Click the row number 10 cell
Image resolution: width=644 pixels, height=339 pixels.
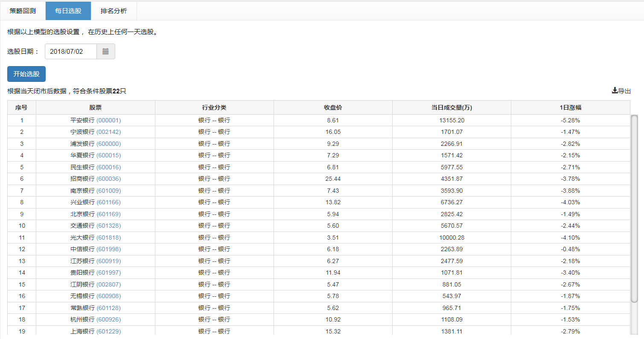(x=22, y=226)
